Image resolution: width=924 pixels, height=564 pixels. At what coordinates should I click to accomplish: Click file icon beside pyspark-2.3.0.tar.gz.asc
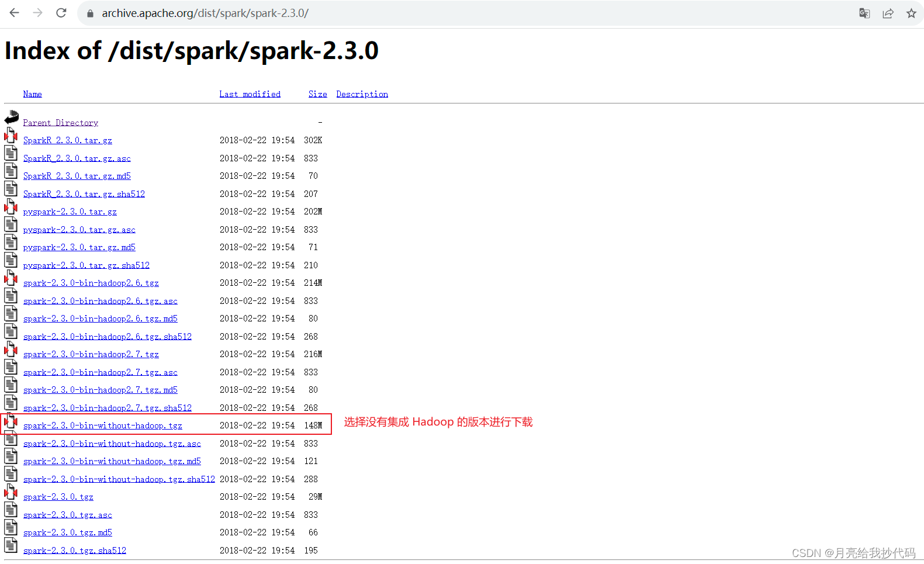coord(11,225)
